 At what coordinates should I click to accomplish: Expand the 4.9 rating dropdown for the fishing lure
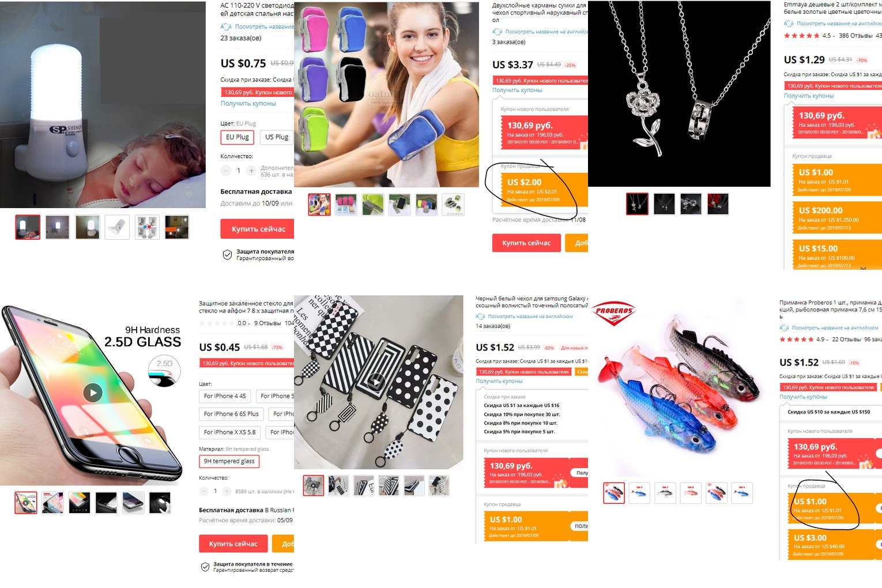click(x=823, y=340)
